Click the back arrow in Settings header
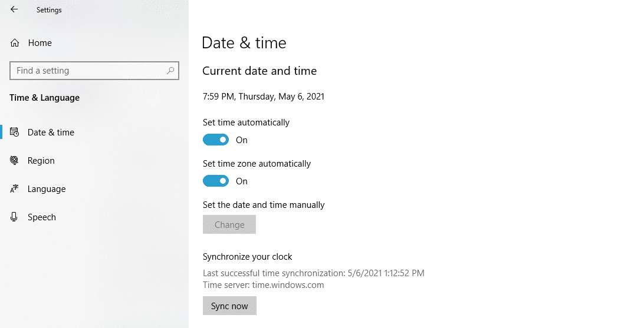Screen dimensions: 644x328 [x=14, y=9]
